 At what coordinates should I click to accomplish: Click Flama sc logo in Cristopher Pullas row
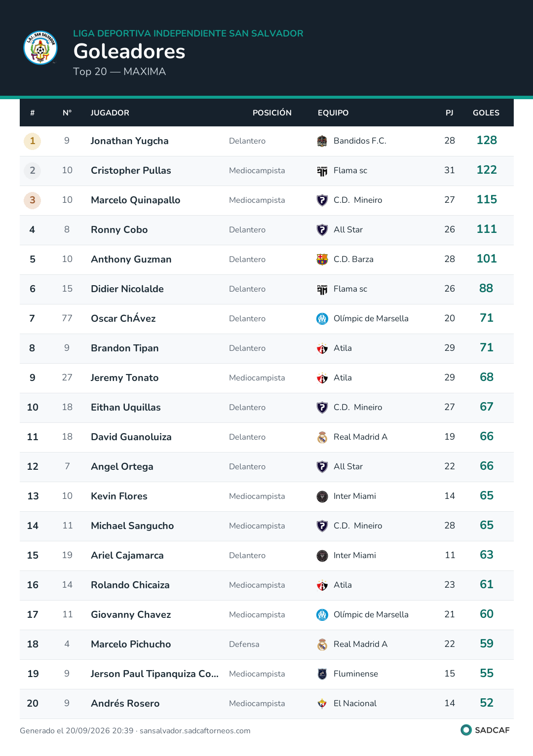coord(322,171)
